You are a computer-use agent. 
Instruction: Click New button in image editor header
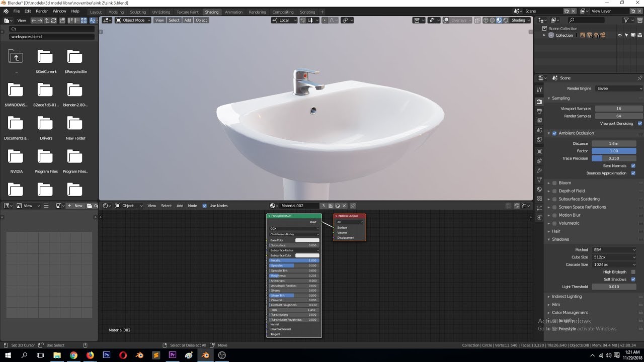coord(76,206)
